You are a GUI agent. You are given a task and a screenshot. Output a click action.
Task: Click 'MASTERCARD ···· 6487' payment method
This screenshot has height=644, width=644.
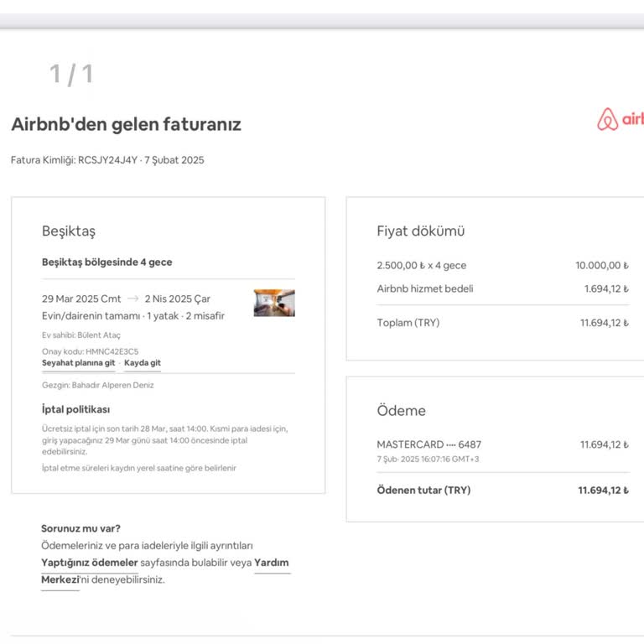pyautogui.click(x=428, y=444)
